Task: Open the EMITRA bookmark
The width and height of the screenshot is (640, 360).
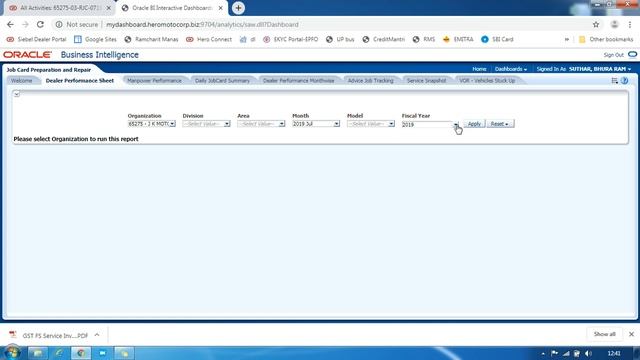Action: click(x=458, y=39)
